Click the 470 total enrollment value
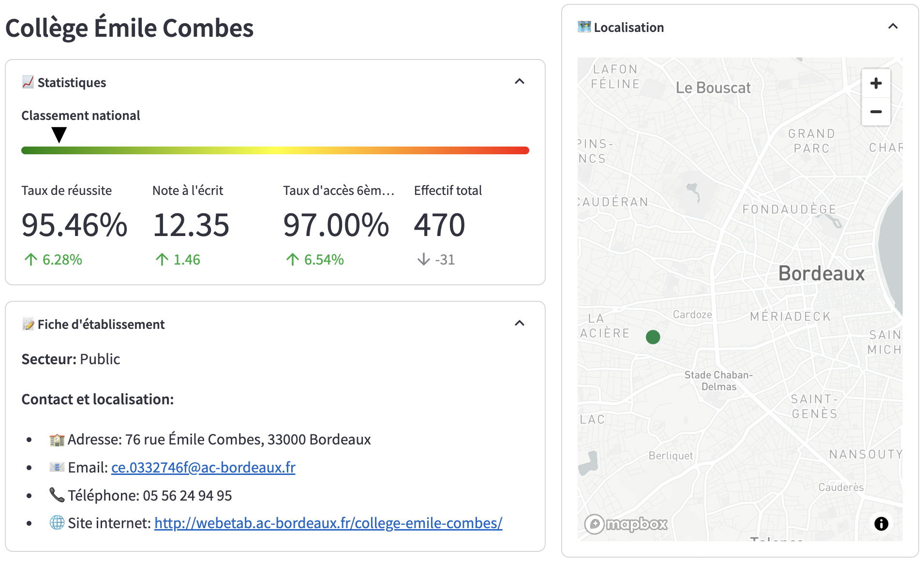This screenshot has height=562, width=924. (440, 225)
